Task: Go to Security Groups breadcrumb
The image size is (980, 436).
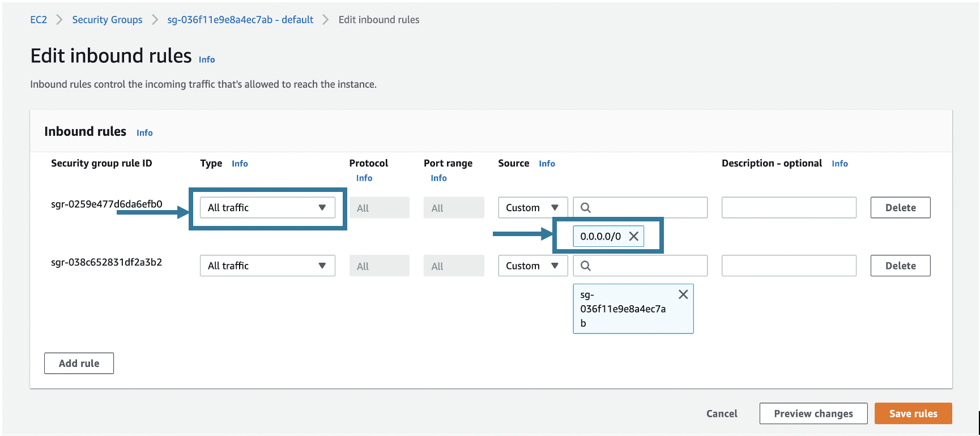Action: pyautogui.click(x=107, y=20)
